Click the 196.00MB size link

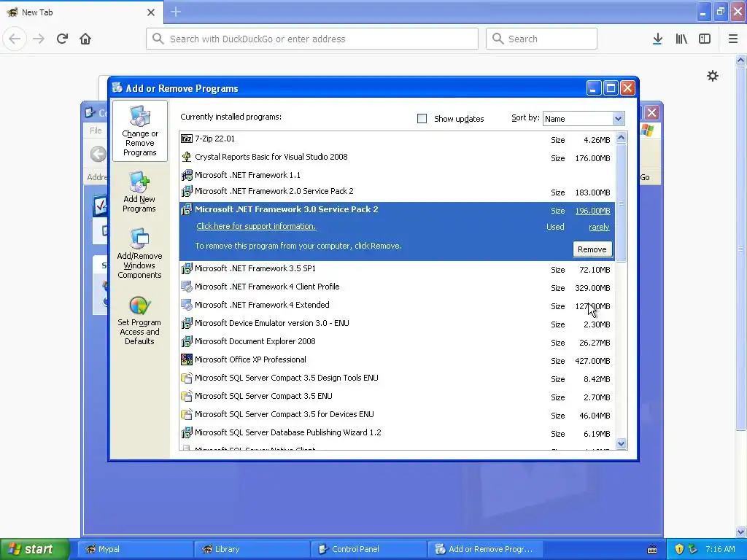pyautogui.click(x=592, y=211)
